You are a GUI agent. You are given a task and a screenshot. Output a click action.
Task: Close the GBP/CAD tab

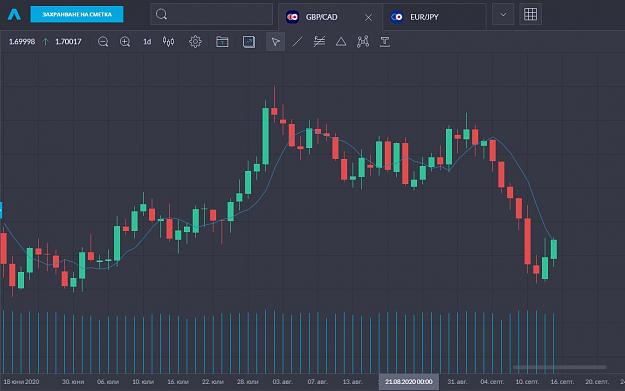pyautogui.click(x=368, y=18)
